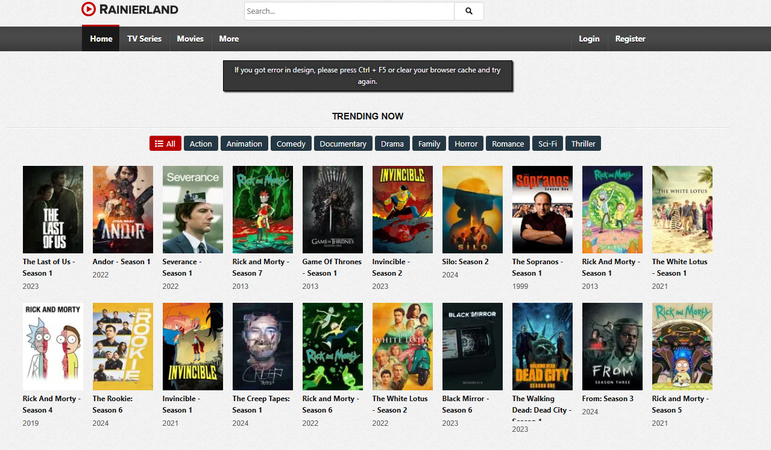Viewport: 771px width, 450px height.
Task: Filter trending by Romance
Action: point(507,144)
